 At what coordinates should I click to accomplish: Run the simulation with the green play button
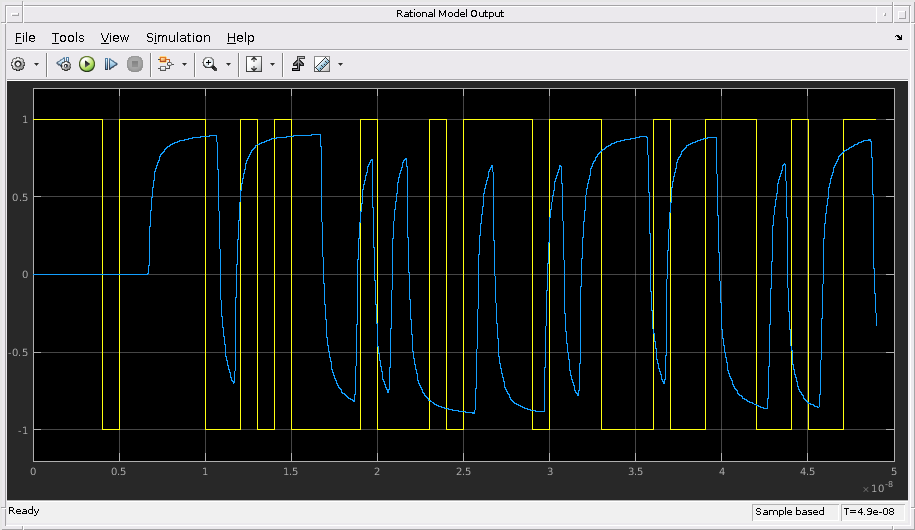(x=87, y=64)
